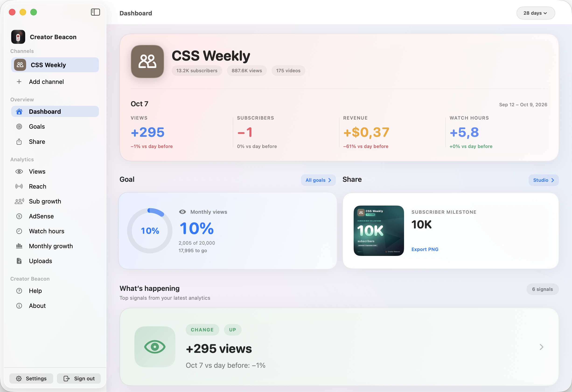Click the Watch hours clock icon
This screenshot has height=392, width=572.
click(19, 231)
